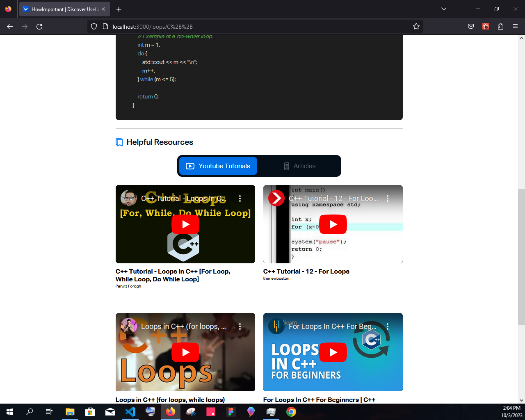Open more options on For Beginners video
Viewport: 525px width, 420px height.
388,326
